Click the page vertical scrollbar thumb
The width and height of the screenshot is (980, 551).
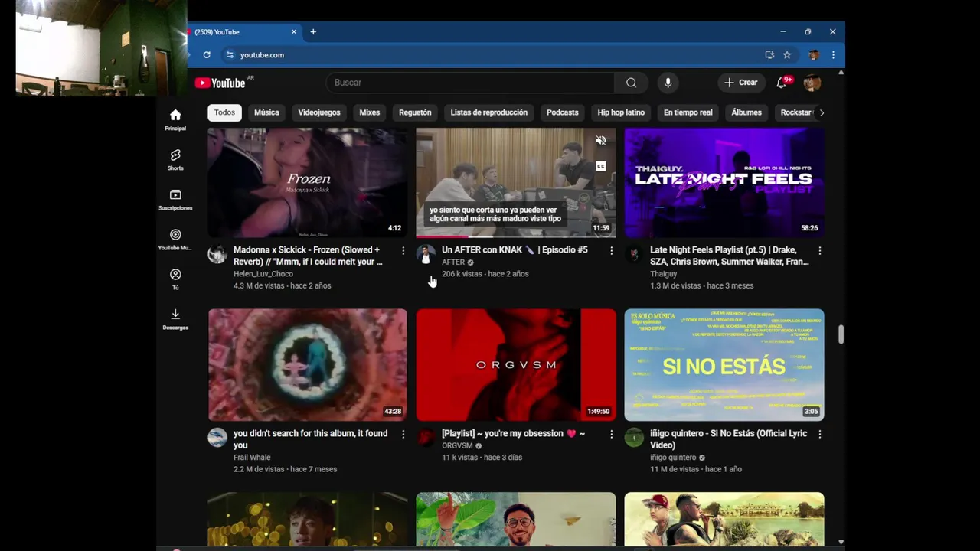841,334
